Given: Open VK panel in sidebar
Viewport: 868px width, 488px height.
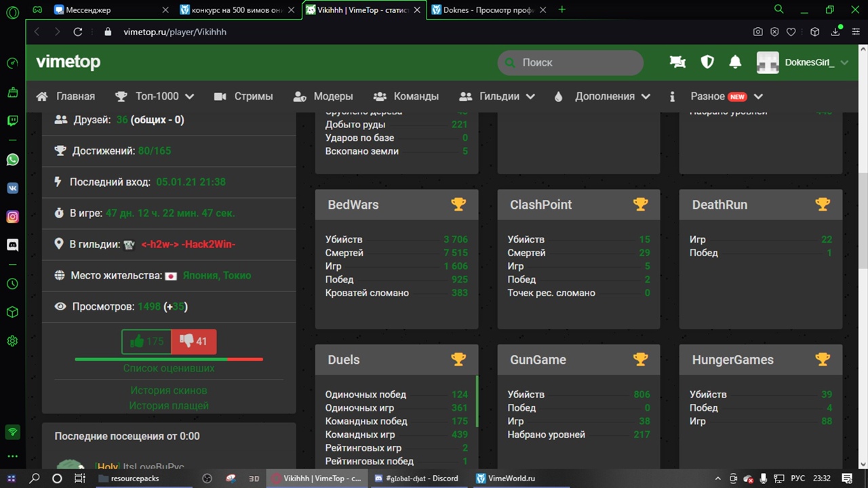Looking at the screenshot, I should point(12,188).
